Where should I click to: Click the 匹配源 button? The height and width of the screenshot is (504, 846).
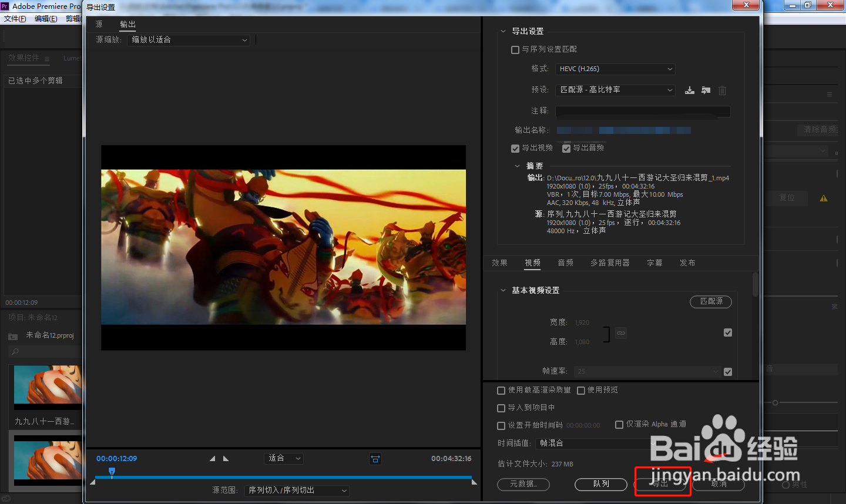coord(711,301)
